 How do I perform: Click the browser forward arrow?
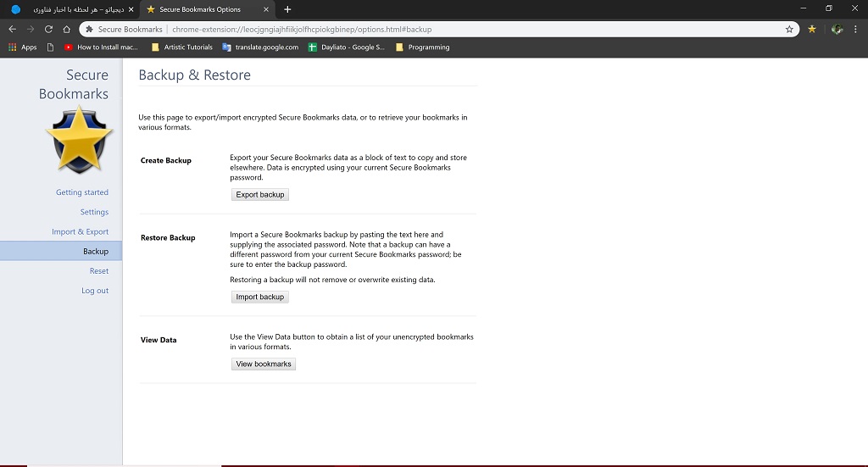[31, 30]
